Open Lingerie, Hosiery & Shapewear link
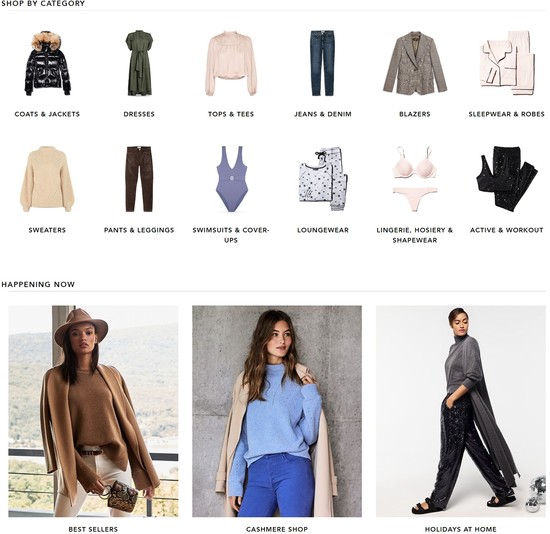 click(415, 235)
